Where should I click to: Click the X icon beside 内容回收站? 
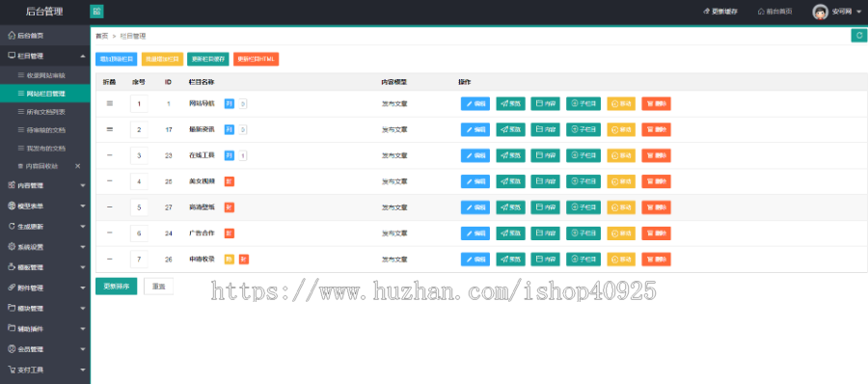point(77,166)
